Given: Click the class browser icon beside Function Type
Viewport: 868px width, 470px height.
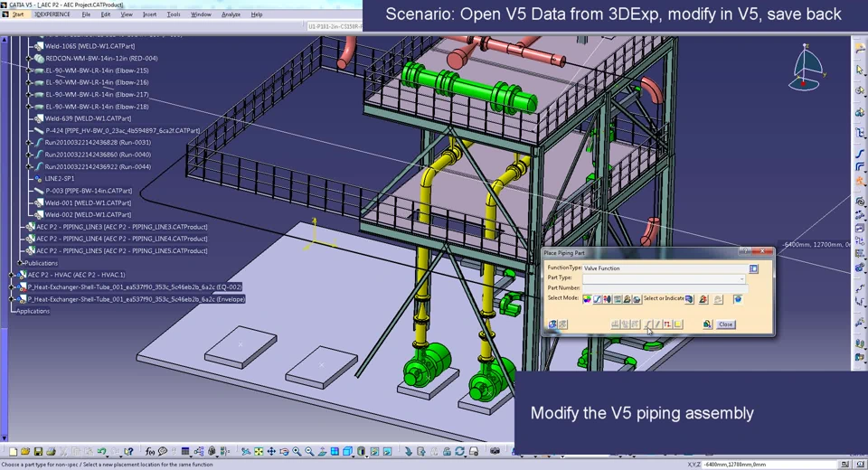Looking at the screenshot, I should (x=753, y=268).
